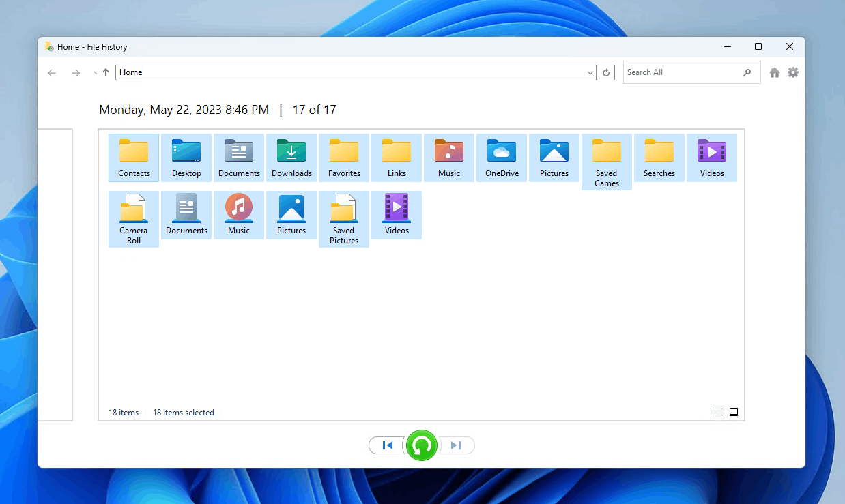Select the Videos library in the second row
The image size is (845, 504).
click(397, 215)
